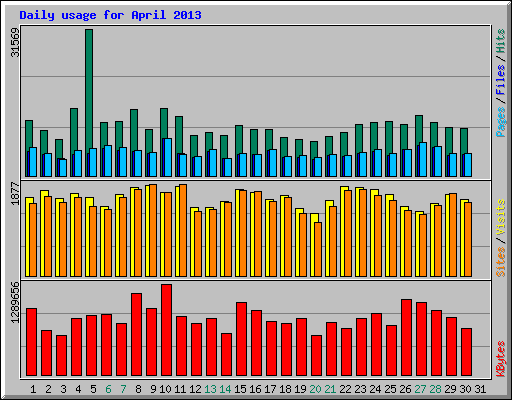This screenshot has width=512, height=400.
Task: Select day label 26 on the x-axis
Action: 405,389
